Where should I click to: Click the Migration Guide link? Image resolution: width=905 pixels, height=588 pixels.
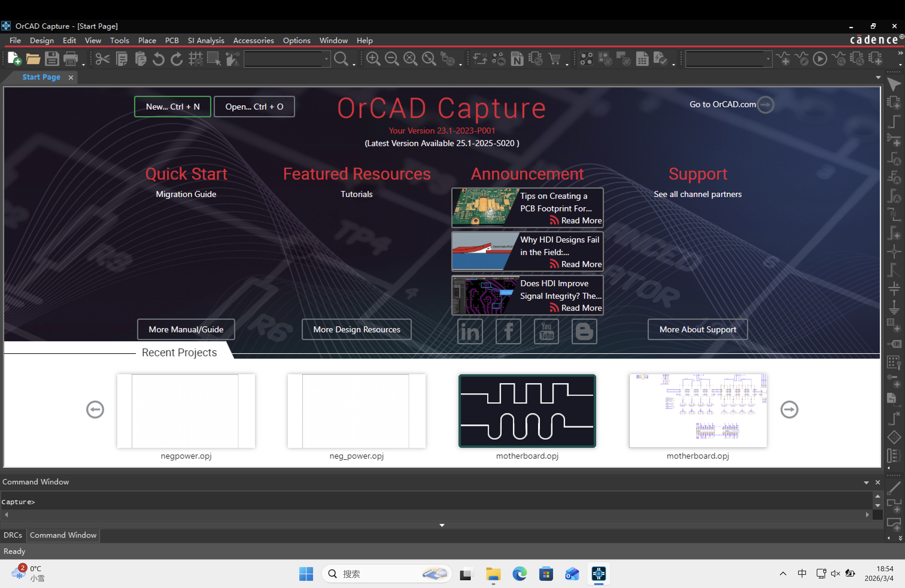point(186,194)
